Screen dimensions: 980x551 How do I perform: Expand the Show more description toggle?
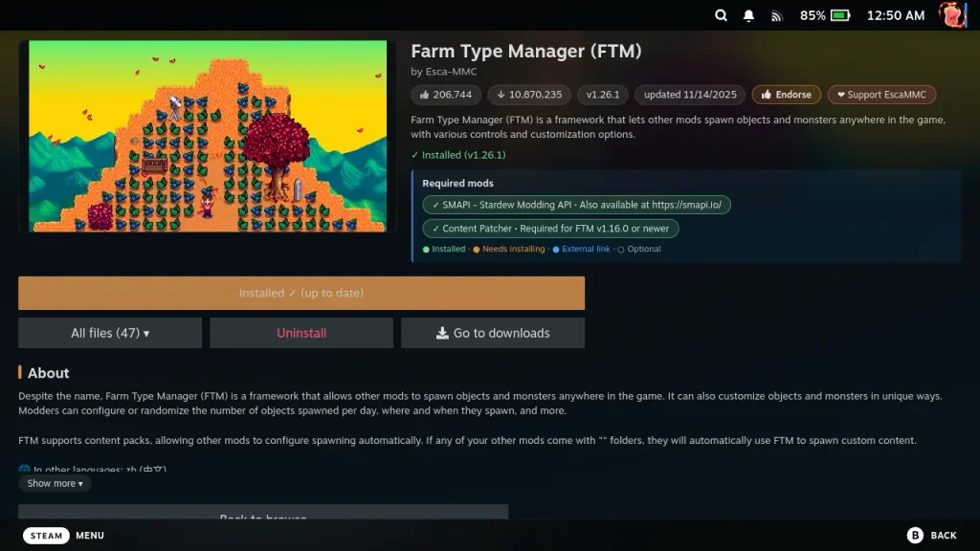click(55, 483)
